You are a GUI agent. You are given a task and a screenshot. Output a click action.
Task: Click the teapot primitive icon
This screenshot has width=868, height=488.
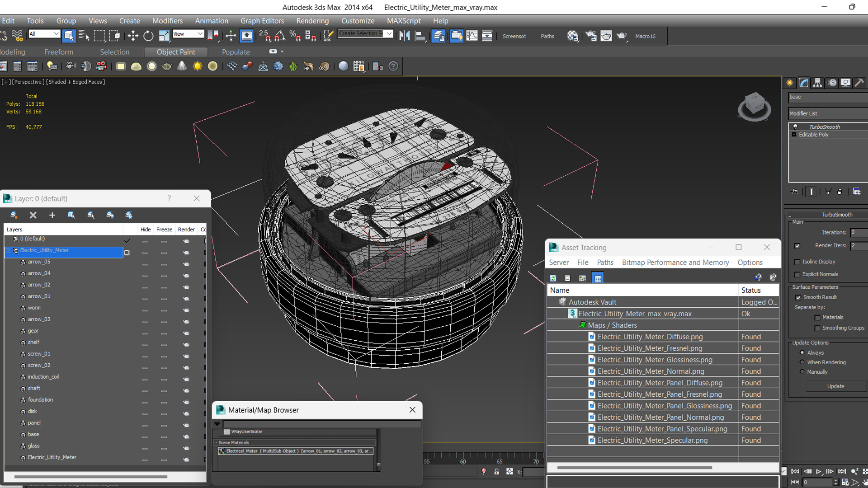tap(167, 66)
